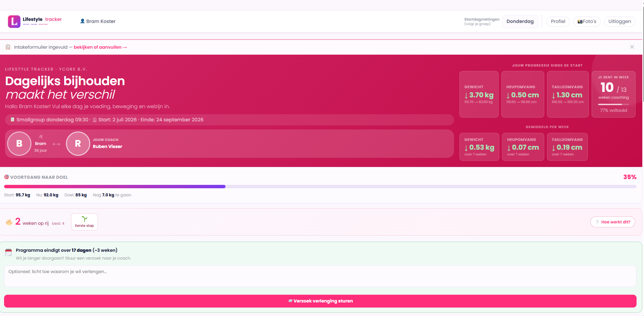
Task: Click the flame streak icon
Action: click(x=9, y=222)
